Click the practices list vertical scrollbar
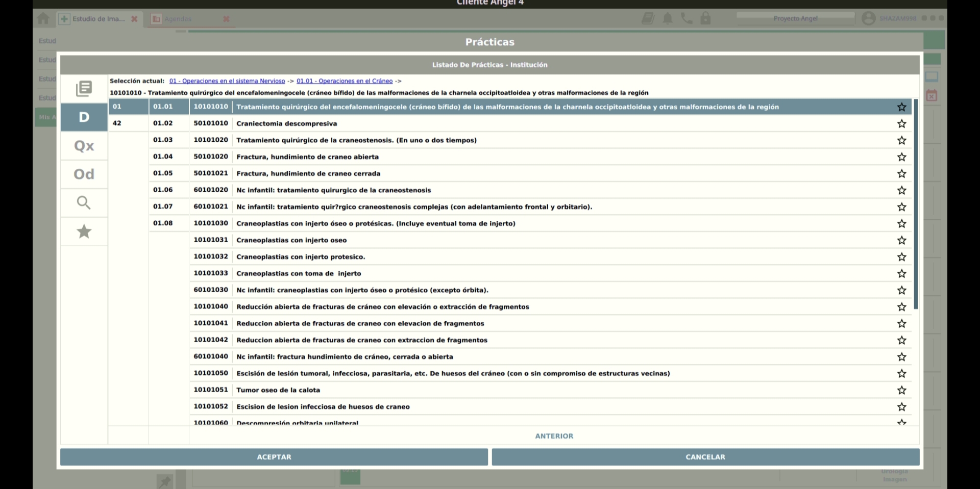The width and height of the screenshot is (980, 489). 916,204
